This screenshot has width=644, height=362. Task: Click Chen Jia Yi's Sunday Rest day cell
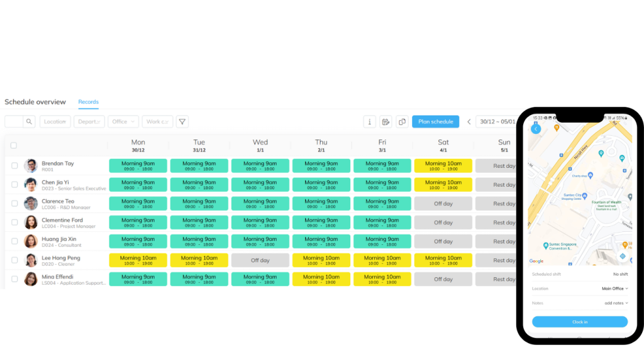coord(496,185)
